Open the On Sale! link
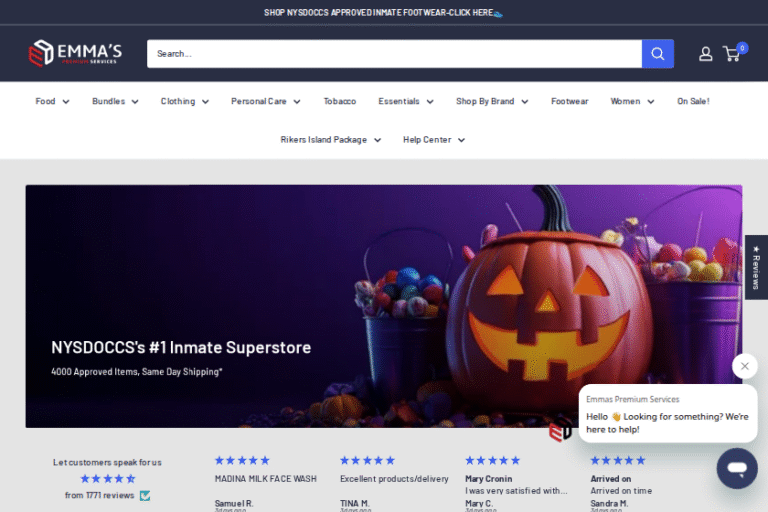The height and width of the screenshot is (512, 768). 693,101
